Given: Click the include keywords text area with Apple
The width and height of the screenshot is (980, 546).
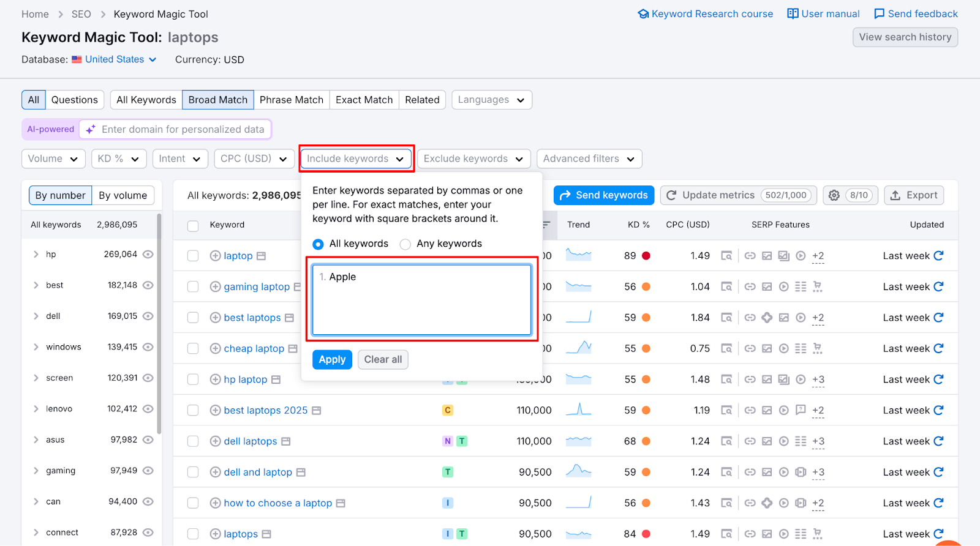Looking at the screenshot, I should [x=422, y=300].
